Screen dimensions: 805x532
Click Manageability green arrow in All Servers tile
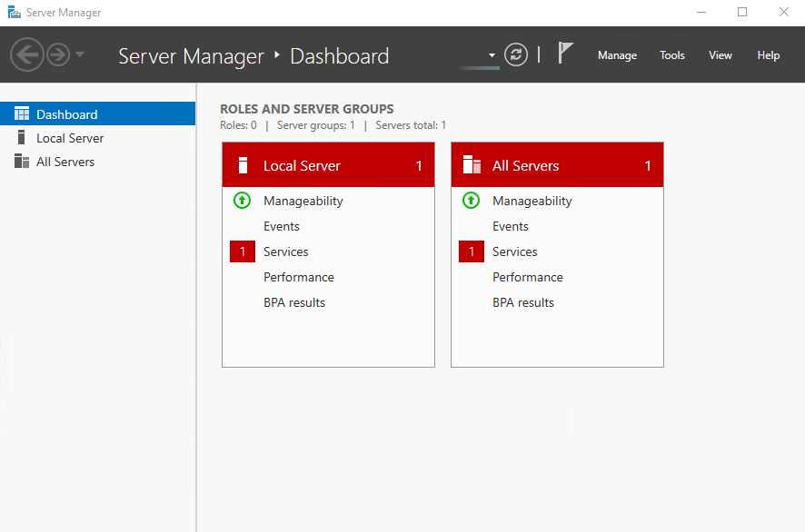(x=471, y=201)
